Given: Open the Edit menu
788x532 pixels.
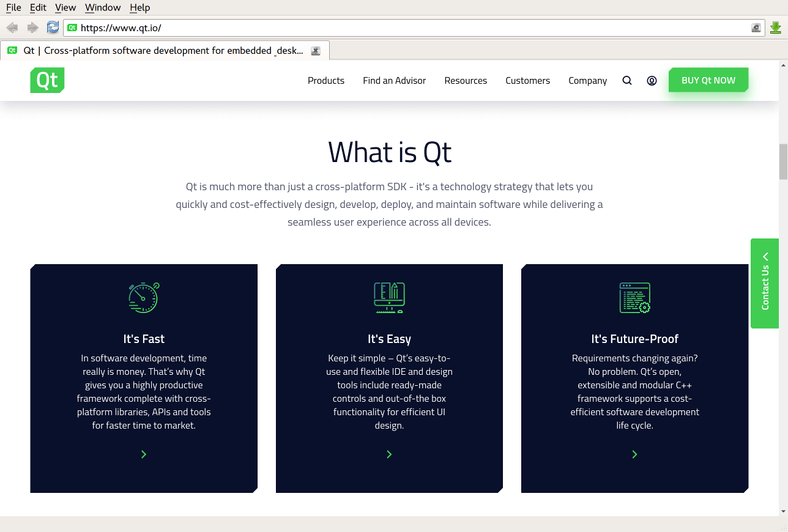Looking at the screenshot, I should pos(38,7).
